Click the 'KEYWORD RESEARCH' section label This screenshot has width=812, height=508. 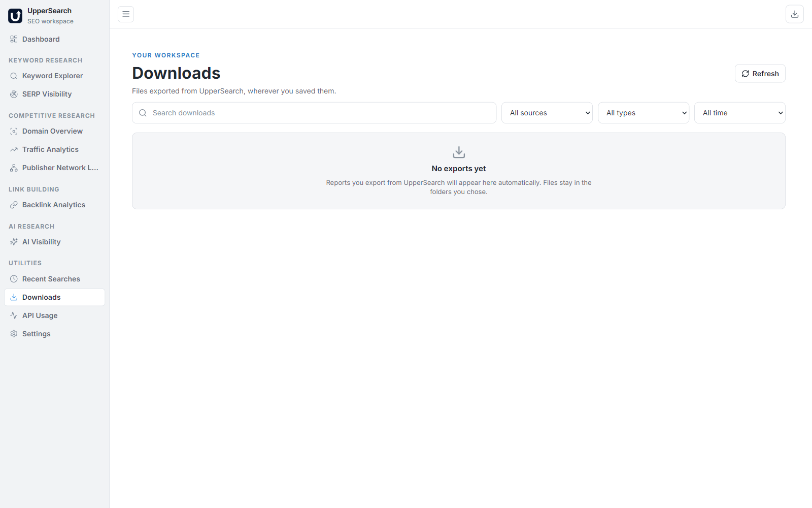[46, 60]
